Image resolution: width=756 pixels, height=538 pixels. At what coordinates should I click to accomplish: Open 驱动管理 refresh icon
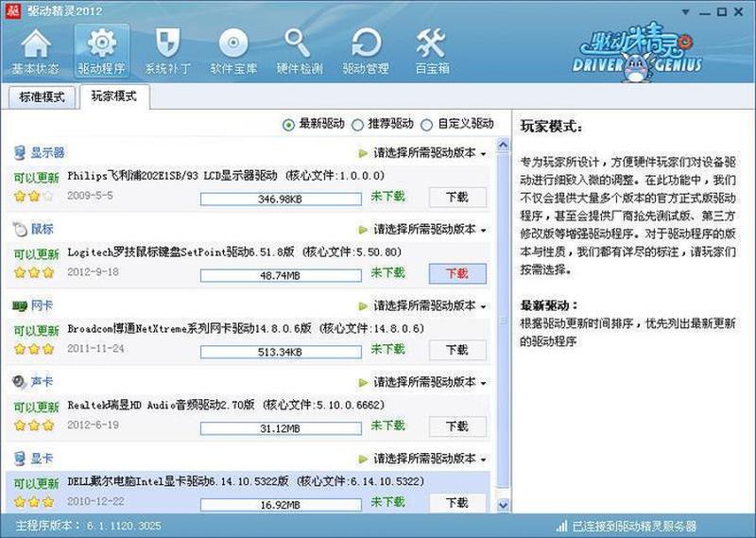click(366, 52)
